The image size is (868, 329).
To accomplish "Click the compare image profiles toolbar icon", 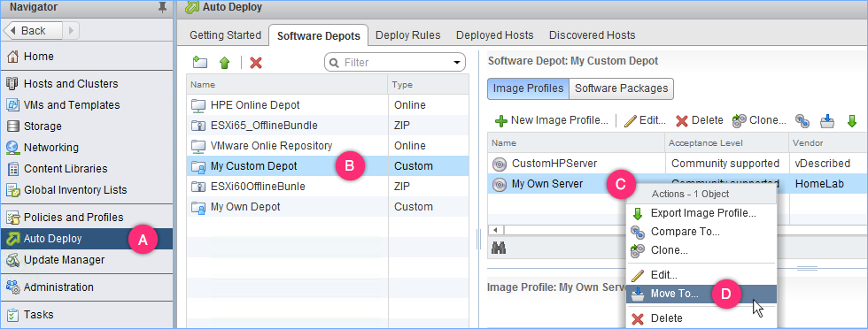I will click(x=802, y=120).
